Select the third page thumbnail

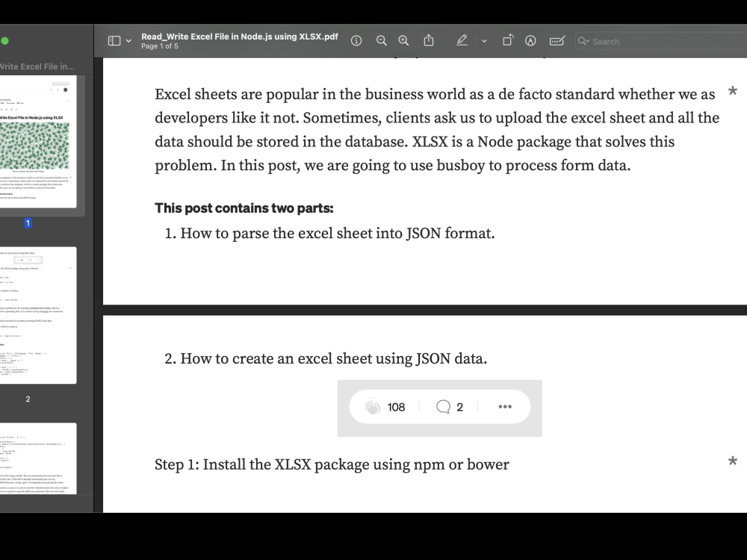38,458
